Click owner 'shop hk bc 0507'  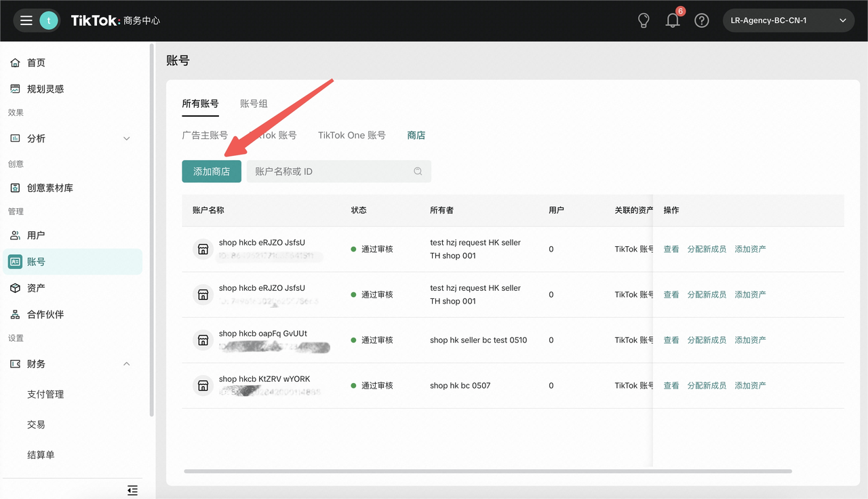click(x=460, y=386)
